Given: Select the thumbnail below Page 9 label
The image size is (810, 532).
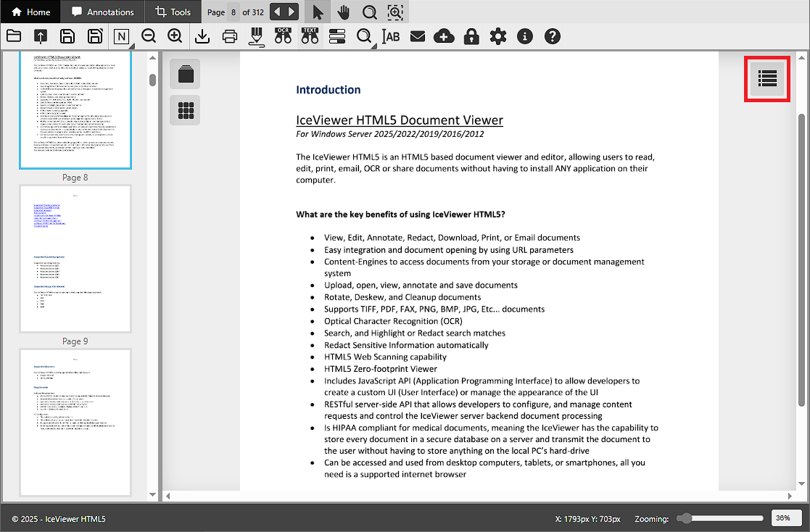Looking at the screenshot, I should tap(75, 422).
